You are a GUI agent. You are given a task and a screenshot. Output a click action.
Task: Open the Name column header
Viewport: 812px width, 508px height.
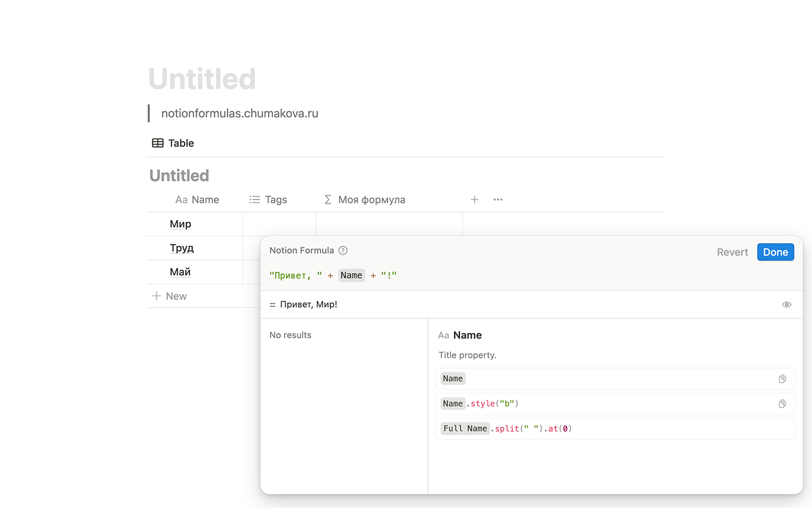[197, 200]
